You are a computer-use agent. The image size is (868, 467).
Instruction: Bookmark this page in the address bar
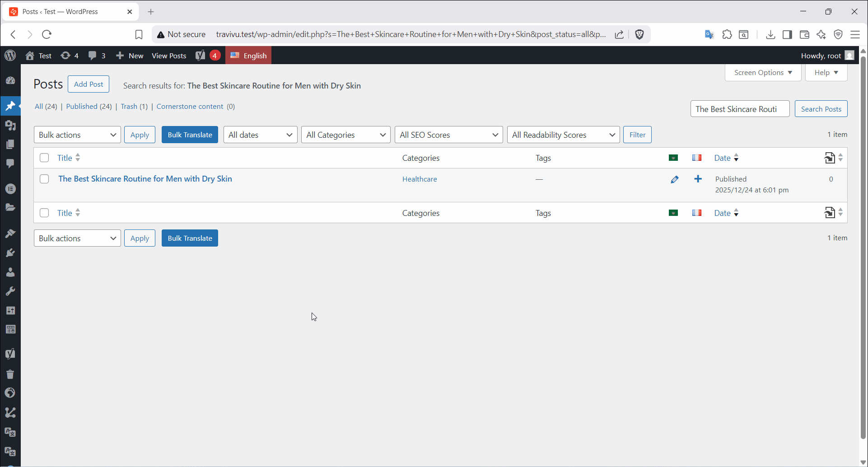point(139,34)
